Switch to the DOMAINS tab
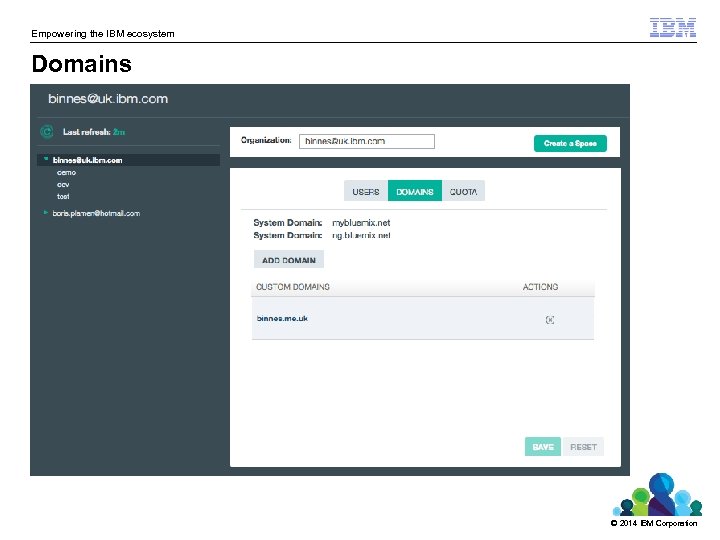Screen dimensions: 720x540 (x=415, y=191)
